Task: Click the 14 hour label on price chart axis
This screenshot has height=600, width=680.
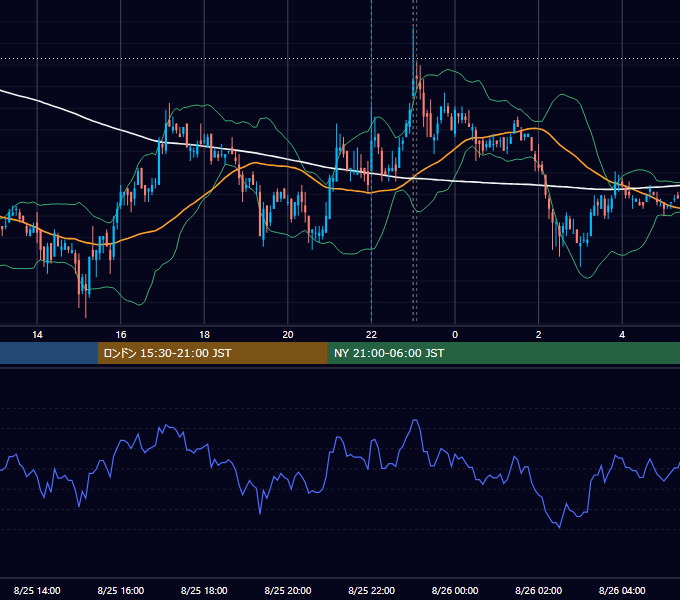Action: [37, 335]
